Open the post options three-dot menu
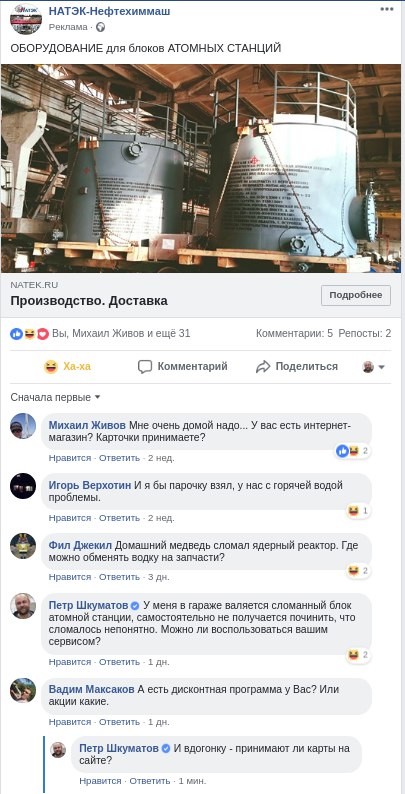 pyautogui.click(x=387, y=10)
